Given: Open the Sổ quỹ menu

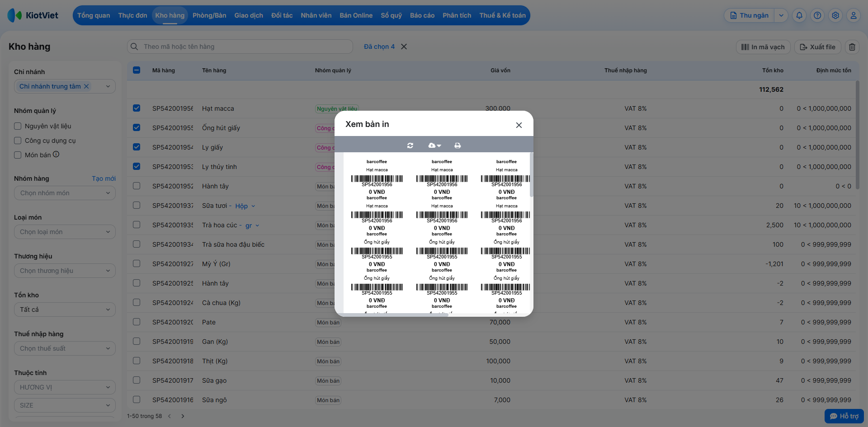Looking at the screenshot, I should [392, 15].
